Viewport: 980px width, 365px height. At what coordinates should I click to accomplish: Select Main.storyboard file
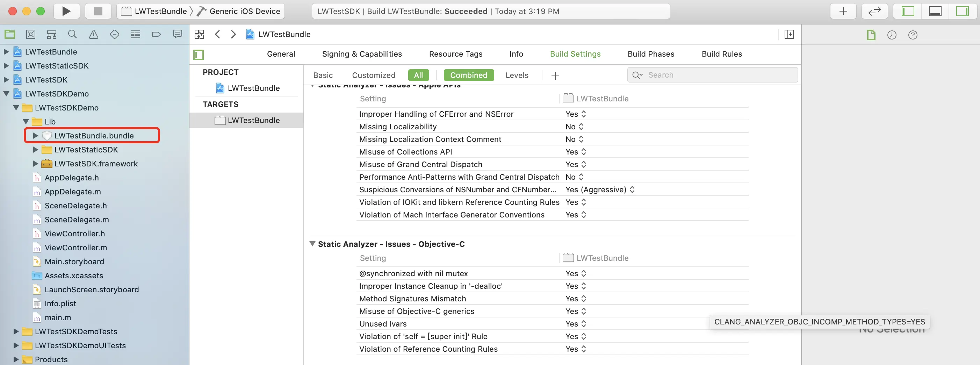pyautogui.click(x=74, y=262)
